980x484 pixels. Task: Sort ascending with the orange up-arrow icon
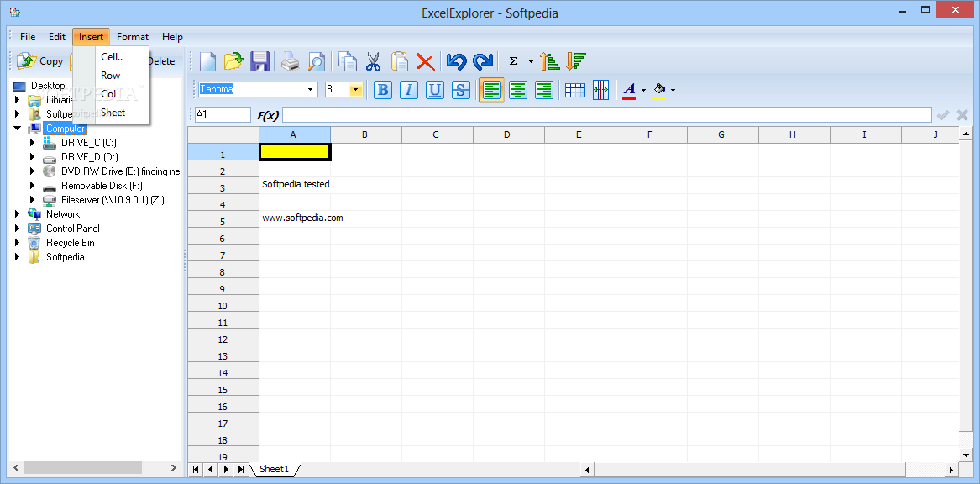pyautogui.click(x=550, y=61)
